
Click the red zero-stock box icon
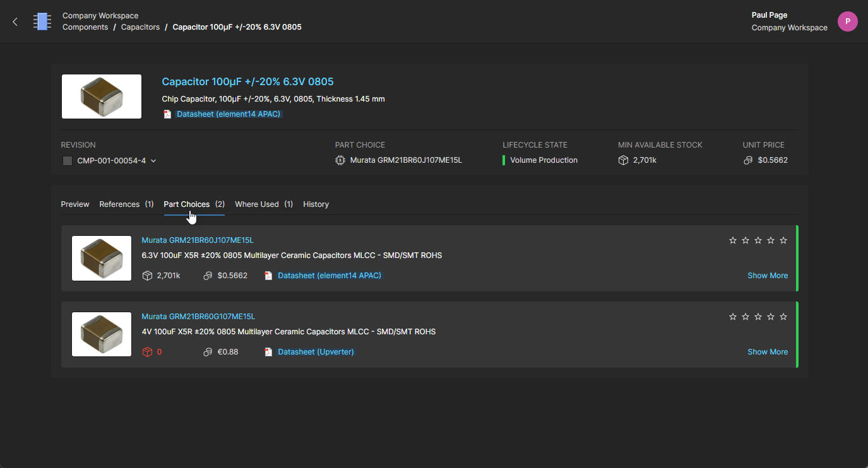147,352
